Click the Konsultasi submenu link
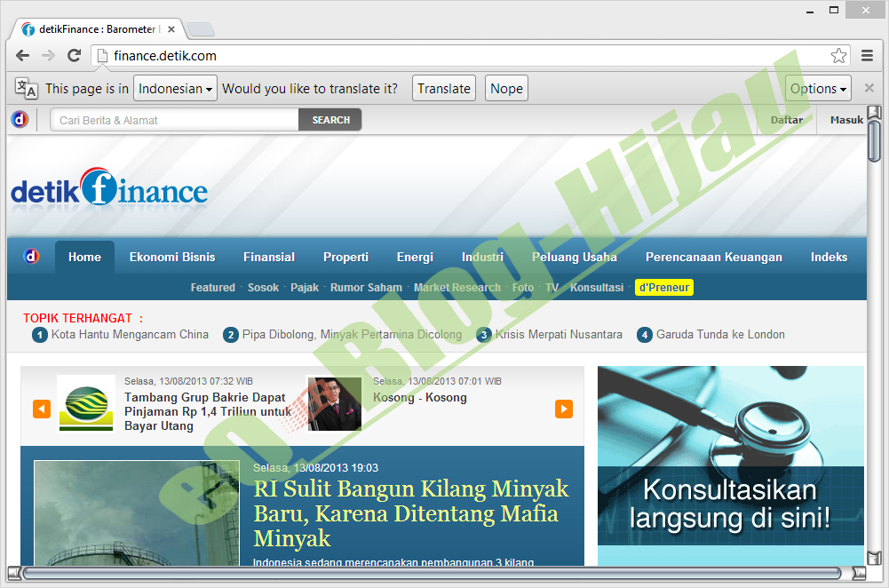The width and height of the screenshot is (889, 588). click(x=597, y=288)
